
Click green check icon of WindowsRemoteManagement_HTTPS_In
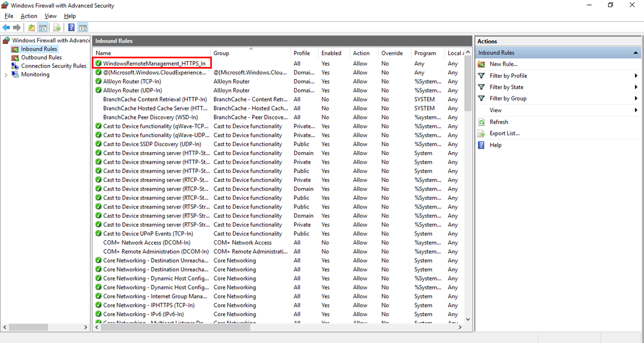98,63
